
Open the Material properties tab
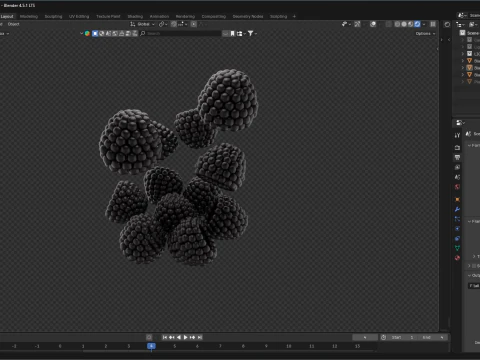click(457, 258)
